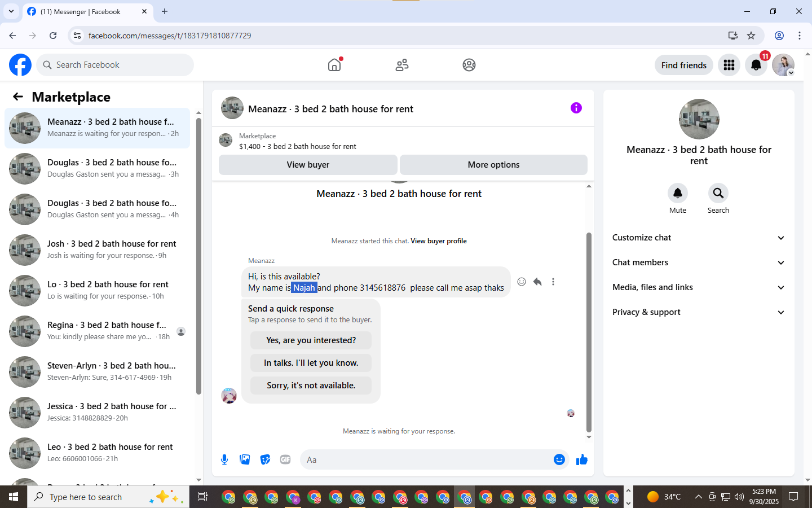Viewport: 812px width, 508px height.
Task: Open Douglas conversation from 4h ago
Action: point(97,209)
